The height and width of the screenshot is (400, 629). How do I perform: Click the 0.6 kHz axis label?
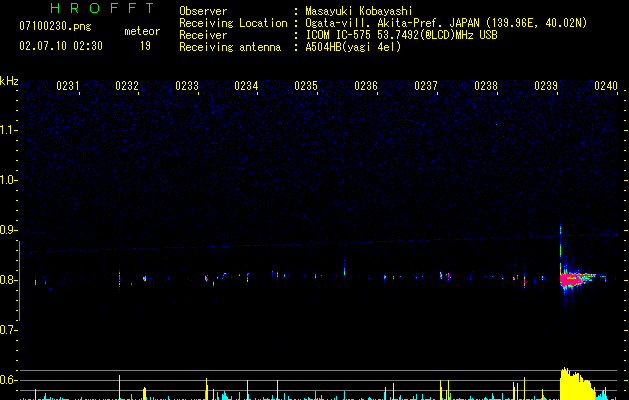tap(8, 380)
